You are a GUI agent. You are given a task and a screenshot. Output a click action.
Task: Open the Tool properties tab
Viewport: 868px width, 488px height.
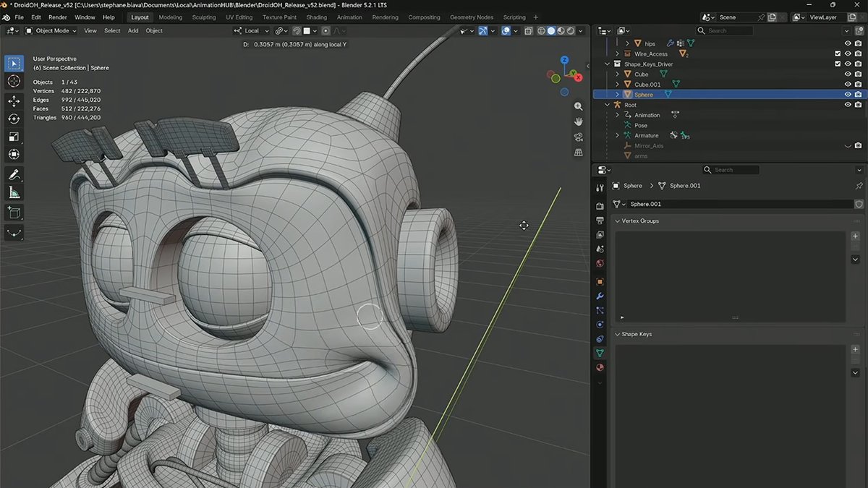(x=600, y=188)
